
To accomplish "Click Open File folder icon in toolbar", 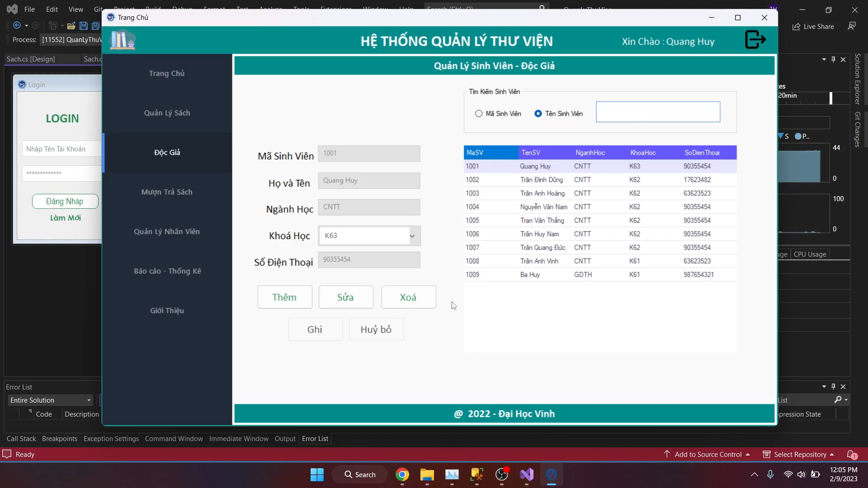I will tap(71, 26).
